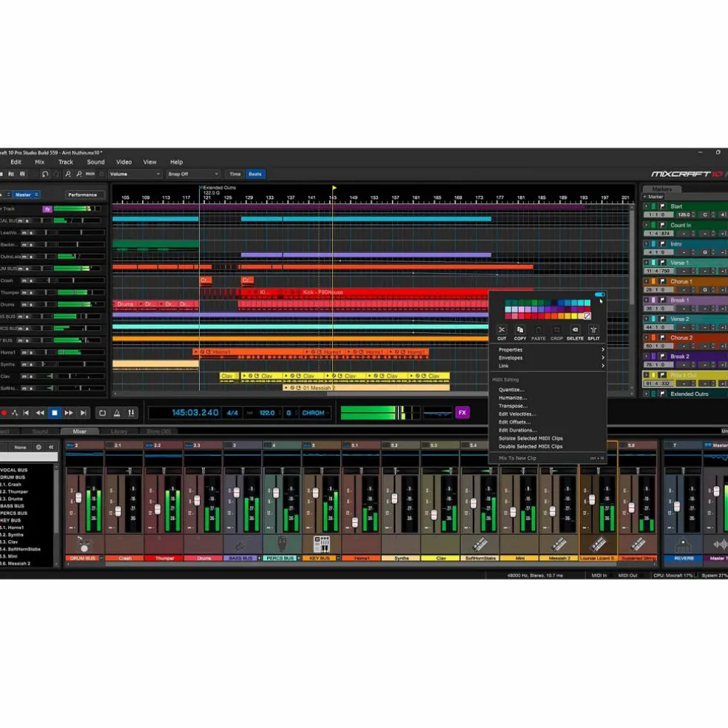The height and width of the screenshot is (728, 728).
Task: Open the purple FX button near master meter
Action: click(462, 412)
